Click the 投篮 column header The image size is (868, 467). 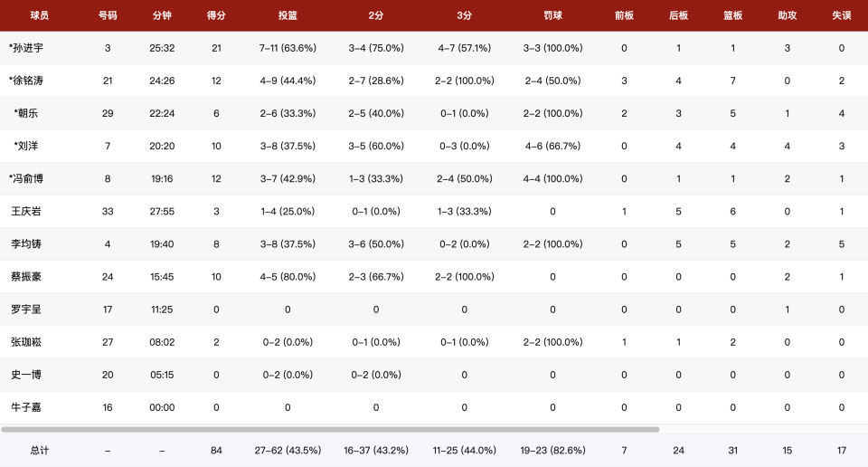click(x=288, y=15)
